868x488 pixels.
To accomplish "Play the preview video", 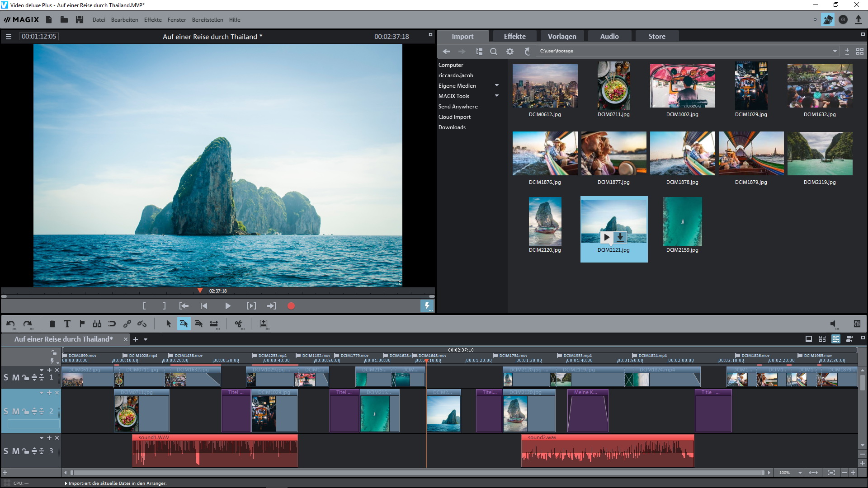I will click(227, 306).
